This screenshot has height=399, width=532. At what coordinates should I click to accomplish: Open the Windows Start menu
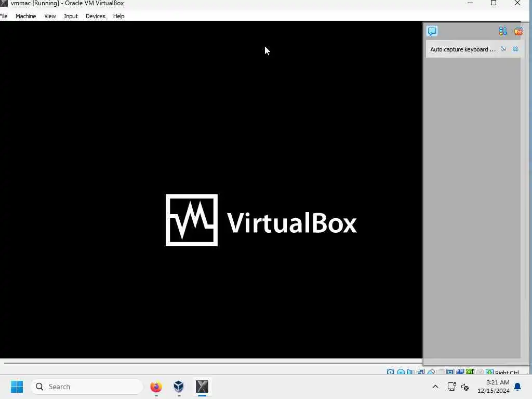[x=17, y=387]
